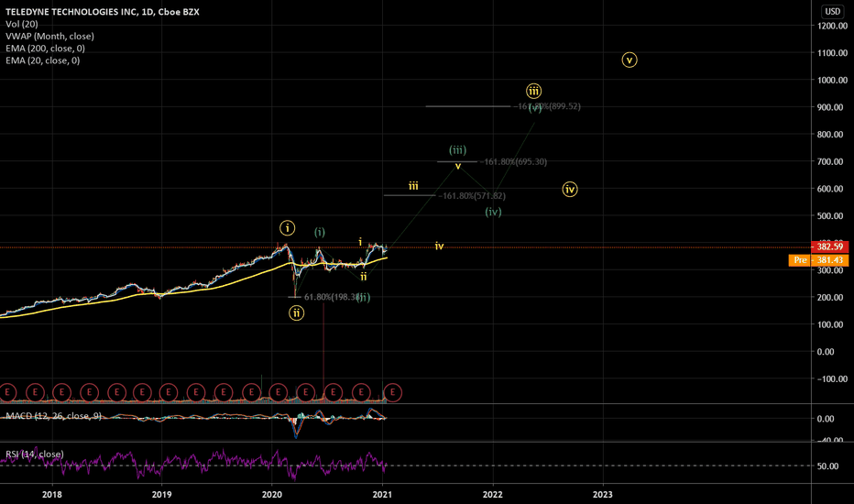The width and height of the screenshot is (854, 504).
Task: Open the MACD (12, 26, close, 9) indicator label
Action: click(53, 416)
